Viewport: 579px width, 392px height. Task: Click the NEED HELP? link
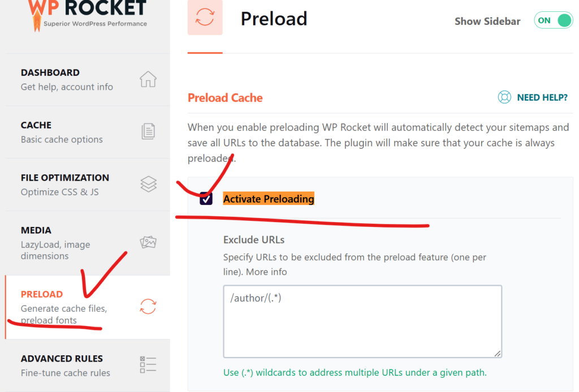[542, 97]
